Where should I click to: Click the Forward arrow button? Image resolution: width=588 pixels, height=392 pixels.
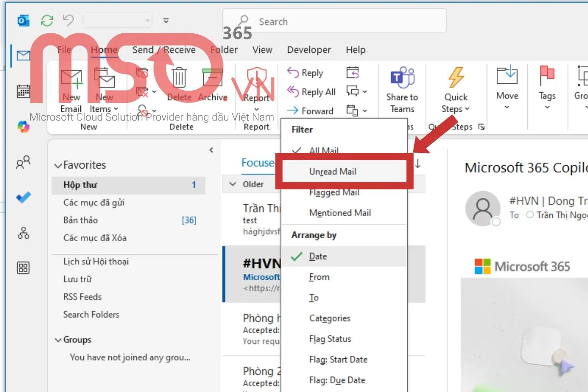pyautogui.click(x=310, y=111)
